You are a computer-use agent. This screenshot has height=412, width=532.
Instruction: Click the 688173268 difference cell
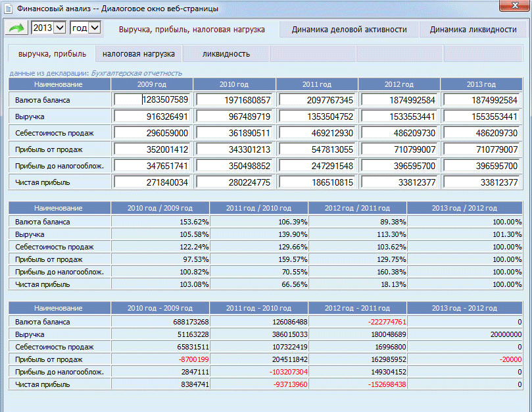[x=160, y=322]
